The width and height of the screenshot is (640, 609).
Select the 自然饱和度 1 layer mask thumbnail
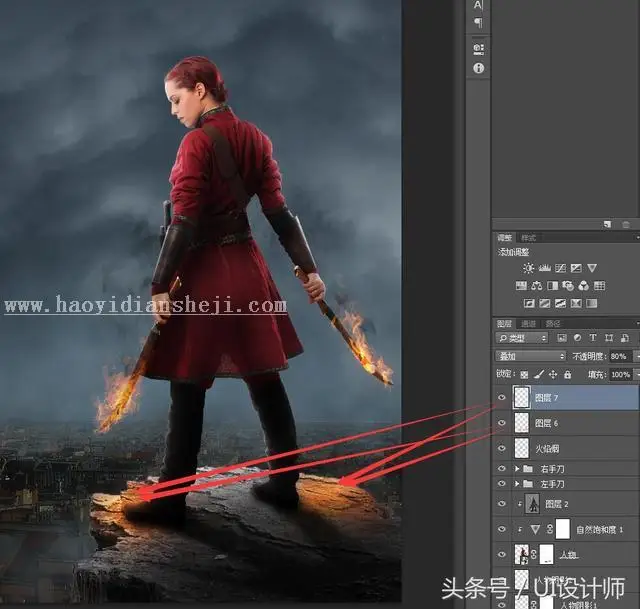(x=563, y=529)
